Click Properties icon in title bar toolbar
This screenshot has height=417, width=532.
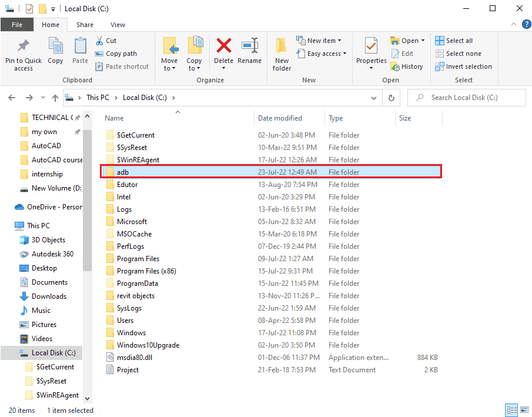tap(29, 9)
